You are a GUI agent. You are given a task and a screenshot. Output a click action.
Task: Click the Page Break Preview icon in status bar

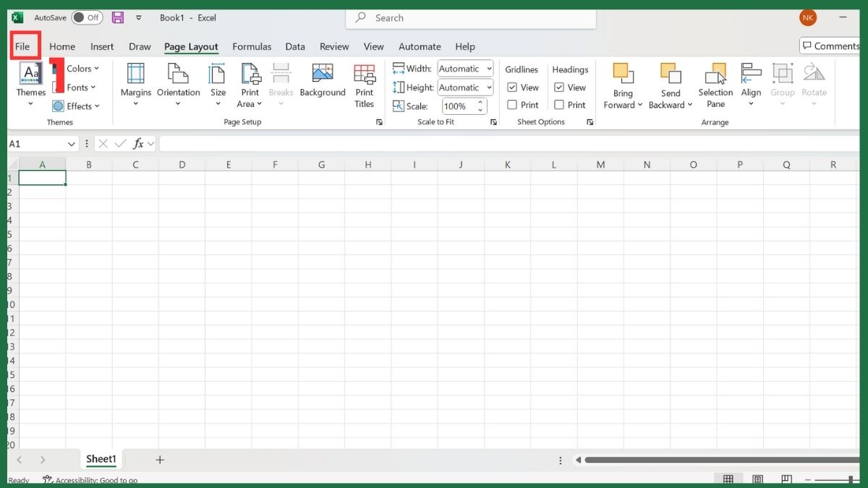pyautogui.click(x=786, y=478)
